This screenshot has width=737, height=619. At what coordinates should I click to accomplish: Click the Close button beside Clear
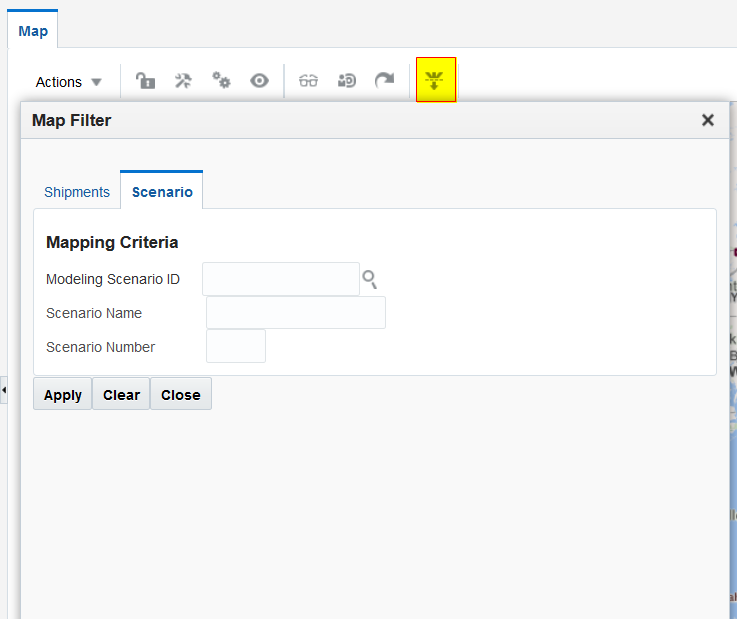coord(181,395)
